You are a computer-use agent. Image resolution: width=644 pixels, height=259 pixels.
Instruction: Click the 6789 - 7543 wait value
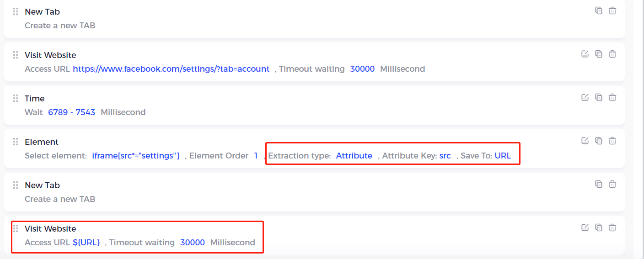tap(71, 112)
